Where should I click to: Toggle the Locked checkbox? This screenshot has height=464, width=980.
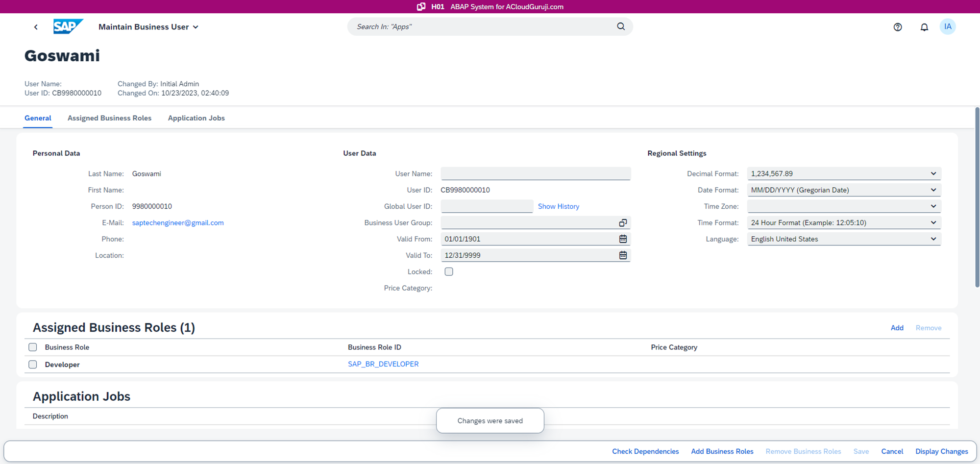(x=449, y=271)
